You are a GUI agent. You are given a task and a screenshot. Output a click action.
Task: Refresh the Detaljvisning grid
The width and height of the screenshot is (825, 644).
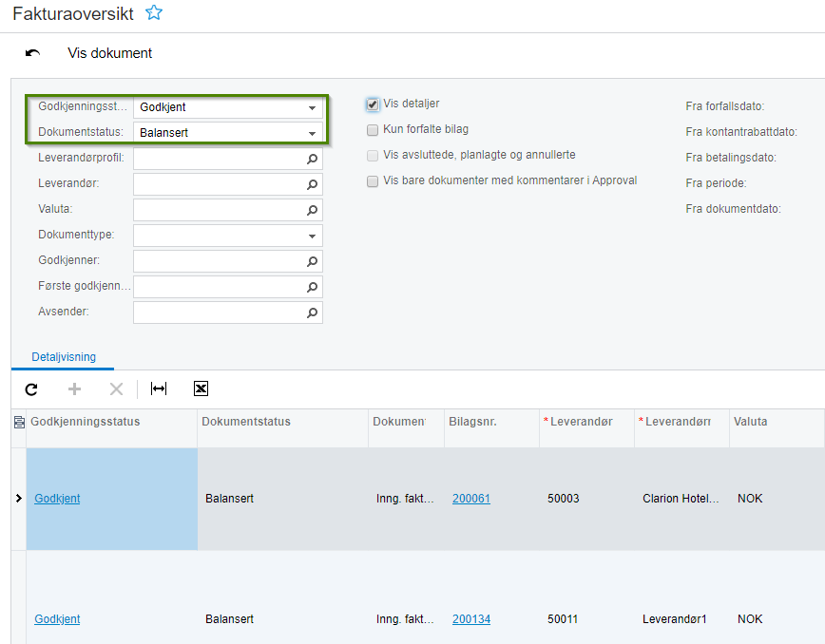point(31,388)
